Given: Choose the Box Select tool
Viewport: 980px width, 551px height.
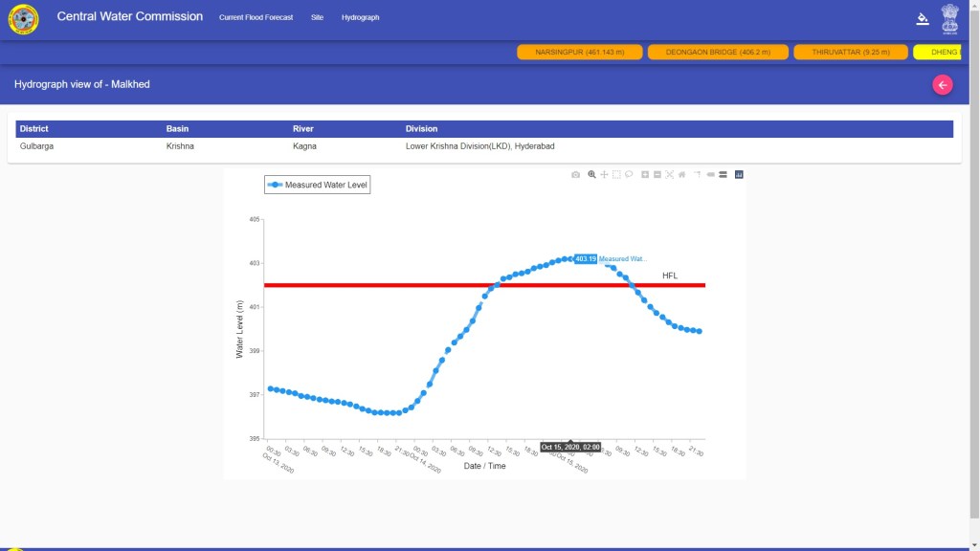Looking at the screenshot, I should 616,174.
